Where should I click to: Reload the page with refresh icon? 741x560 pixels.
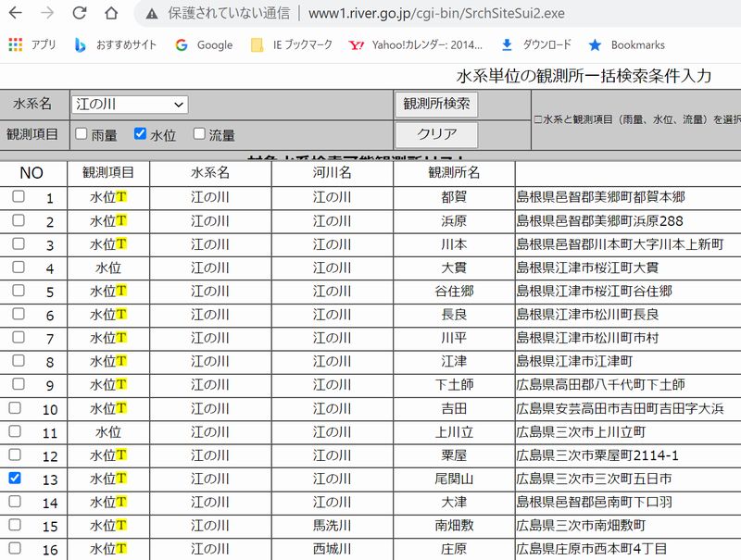click(x=79, y=14)
